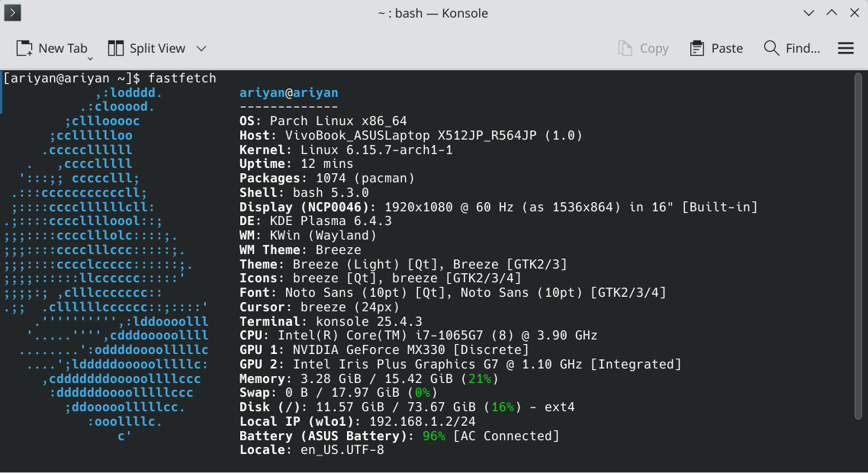Click the Disk '16%' value
This screenshot has height=473, width=868.
503,407
